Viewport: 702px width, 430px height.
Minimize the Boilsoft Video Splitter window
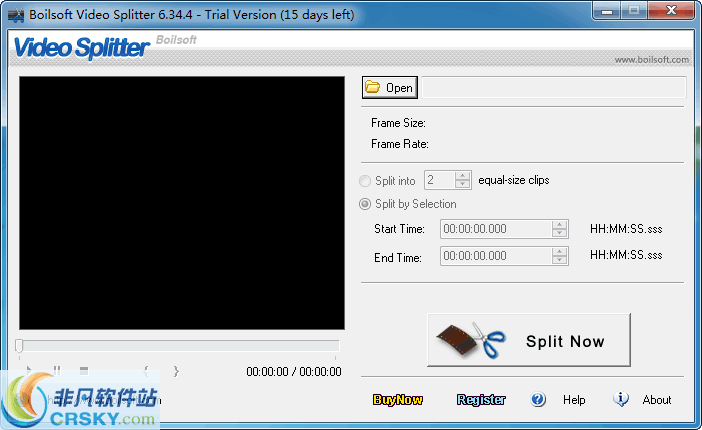pos(607,11)
